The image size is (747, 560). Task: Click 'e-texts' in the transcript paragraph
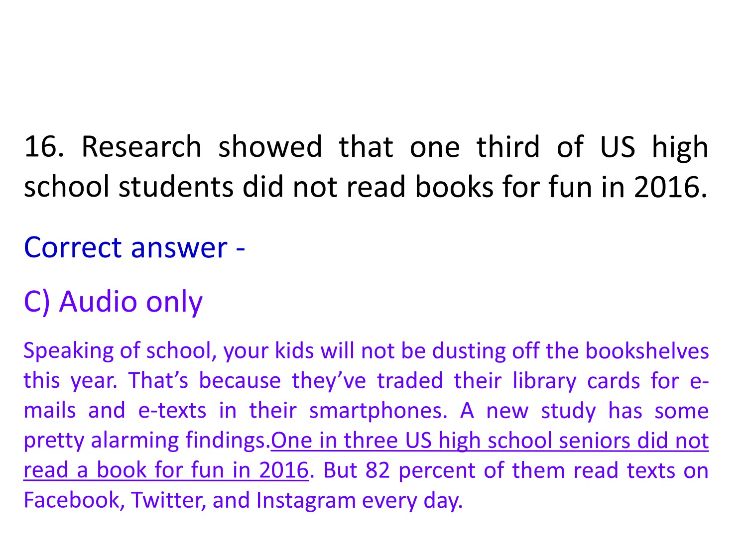pos(172,411)
